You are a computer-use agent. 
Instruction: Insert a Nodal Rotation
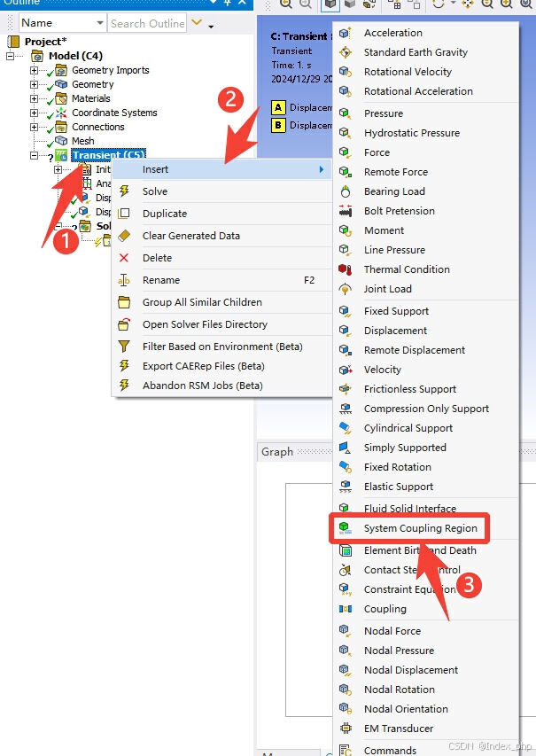click(426, 690)
